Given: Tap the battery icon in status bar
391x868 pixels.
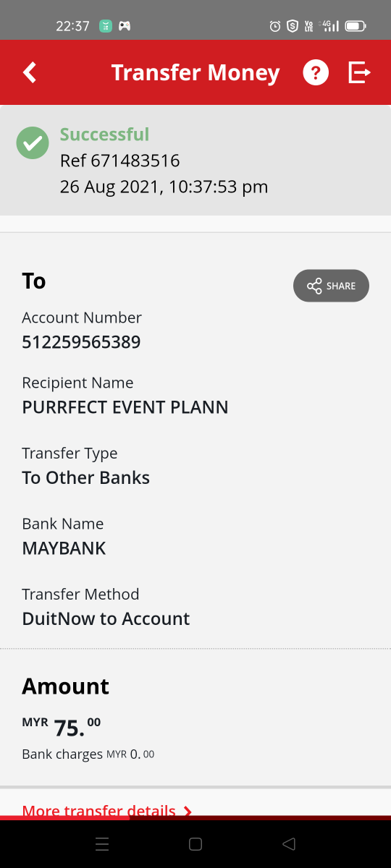Looking at the screenshot, I should click(x=356, y=26).
